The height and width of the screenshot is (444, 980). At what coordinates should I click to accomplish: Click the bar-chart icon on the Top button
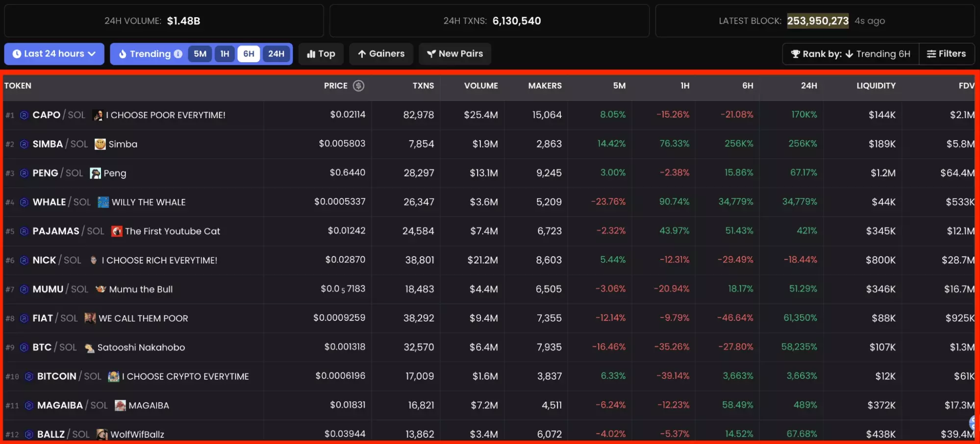click(x=312, y=54)
